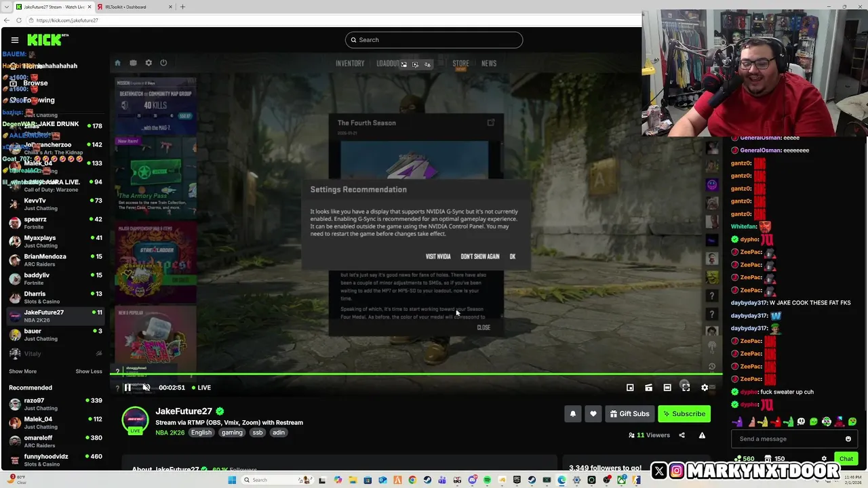This screenshot has height=488, width=868.
Task: Insert purple pointing emote
Action: tap(737, 422)
